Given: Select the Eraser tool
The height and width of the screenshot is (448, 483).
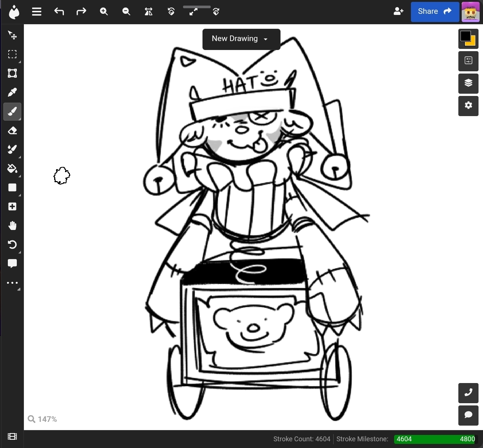Looking at the screenshot, I should pos(12,131).
